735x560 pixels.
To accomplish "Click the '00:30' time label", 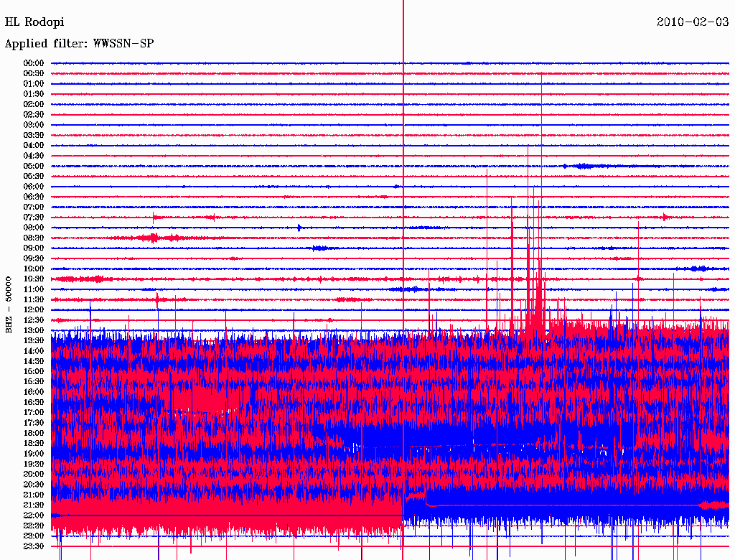I will [34, 74].
